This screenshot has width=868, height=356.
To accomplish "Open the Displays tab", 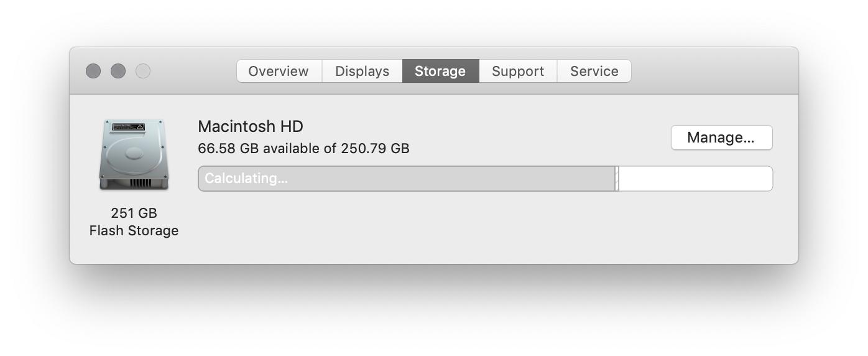I will click(362, 71).
